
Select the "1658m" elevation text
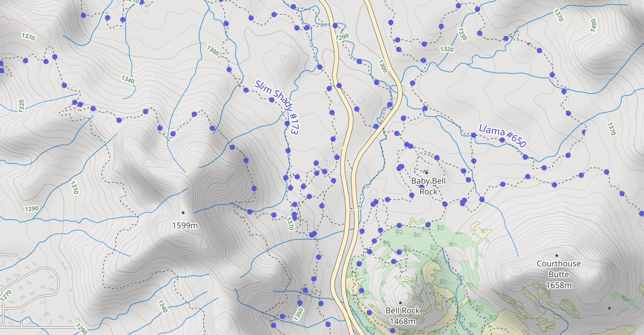(559, 285)
